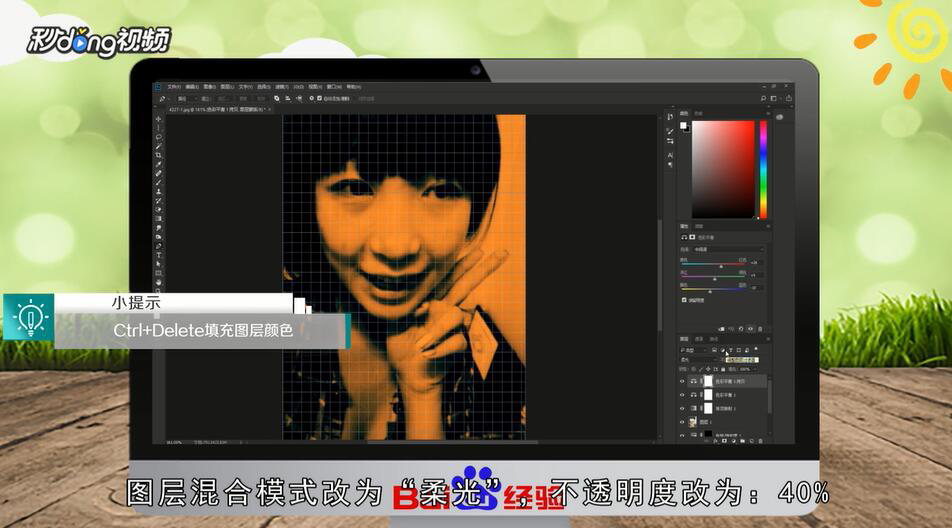The image size is (952, 528).
Task: Click the layer mask thumbnail of top layer
Action: [x=708, y=381]
